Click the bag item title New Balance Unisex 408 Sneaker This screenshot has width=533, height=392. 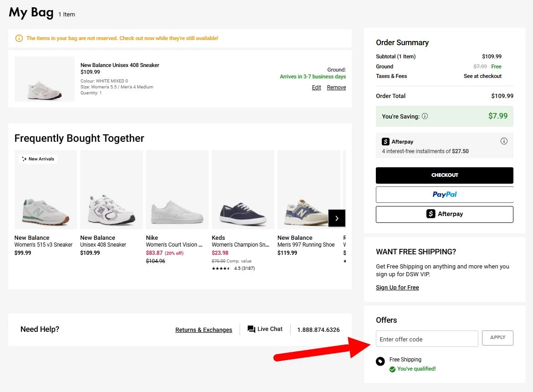tap(120, 65)
